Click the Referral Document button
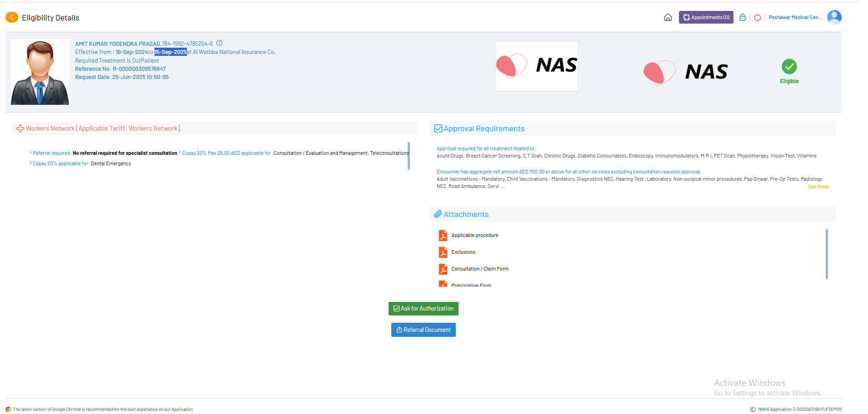Screen dimensions: 868x414 pos(423,330)
